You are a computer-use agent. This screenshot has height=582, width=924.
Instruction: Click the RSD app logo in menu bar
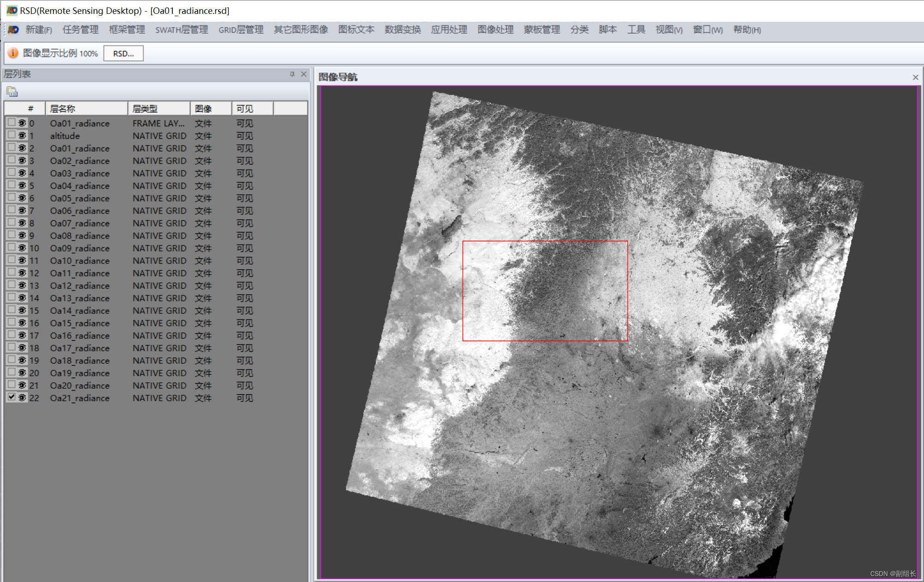(x=13, y=30)
